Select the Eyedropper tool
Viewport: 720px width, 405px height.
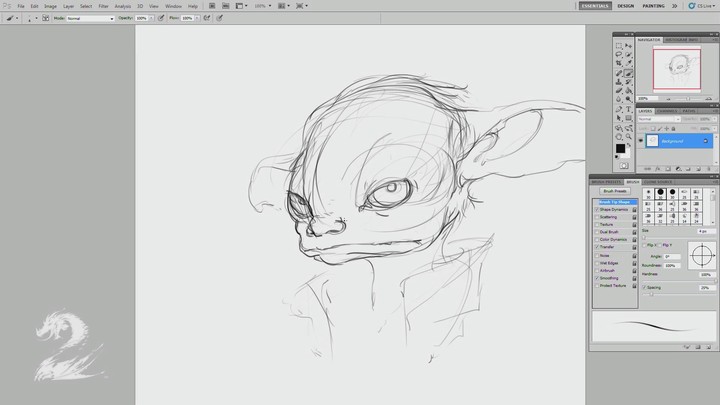click(629, 63)
